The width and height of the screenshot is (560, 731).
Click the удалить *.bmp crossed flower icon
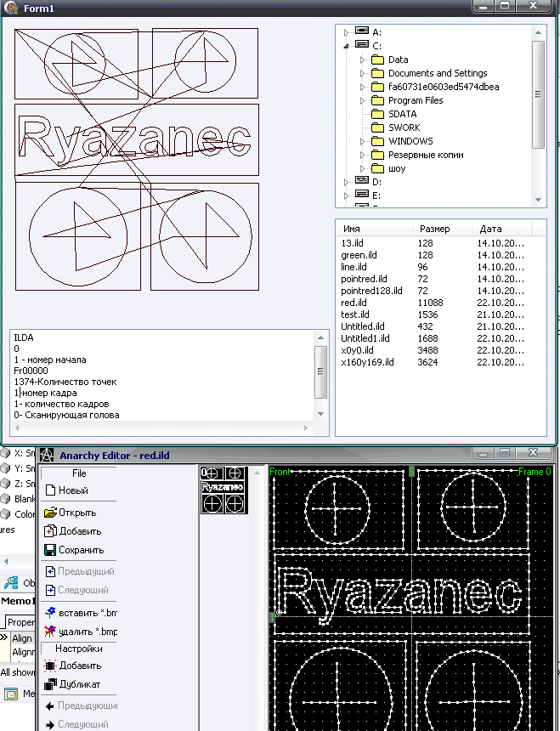click(x=50, y=632)
